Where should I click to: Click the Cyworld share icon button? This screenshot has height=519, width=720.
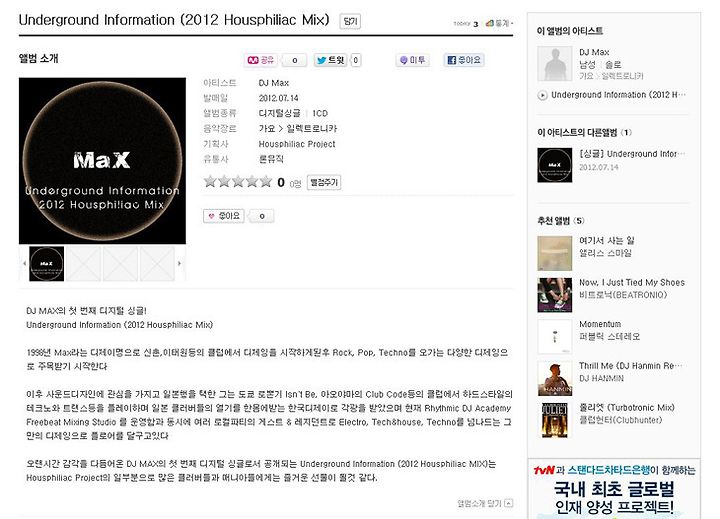[260, 60]
